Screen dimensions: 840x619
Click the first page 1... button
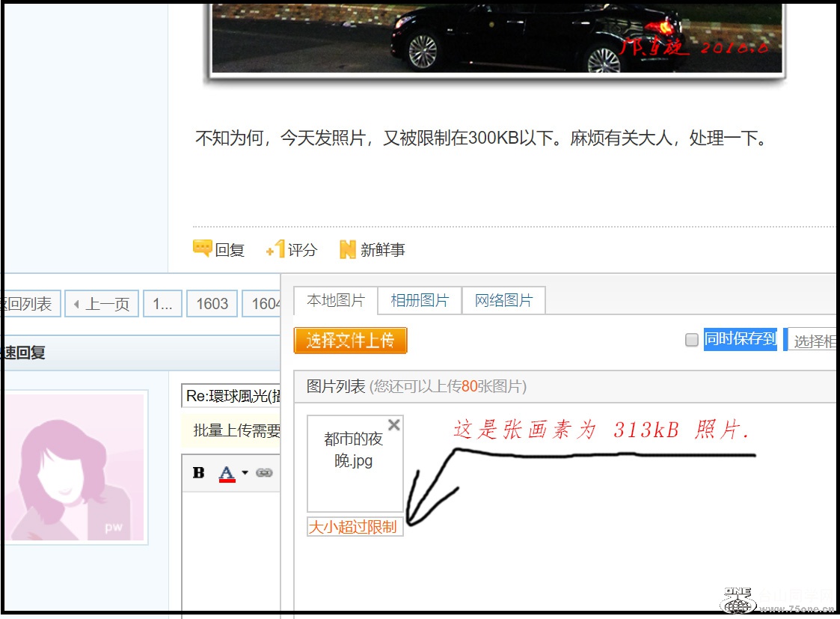pos(162,304)
